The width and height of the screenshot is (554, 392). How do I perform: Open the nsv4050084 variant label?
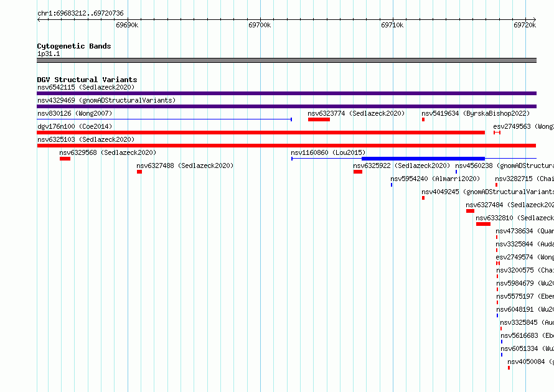coord(531,362)
